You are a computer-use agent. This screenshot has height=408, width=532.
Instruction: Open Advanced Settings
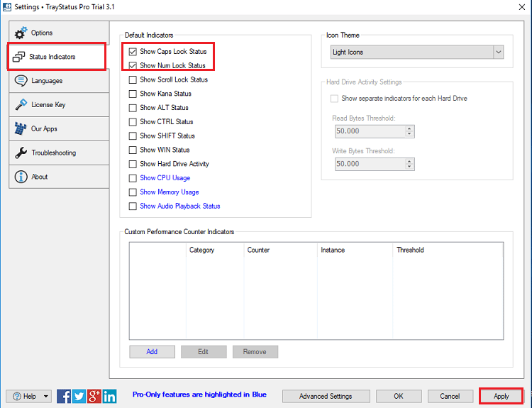point(326,396)
